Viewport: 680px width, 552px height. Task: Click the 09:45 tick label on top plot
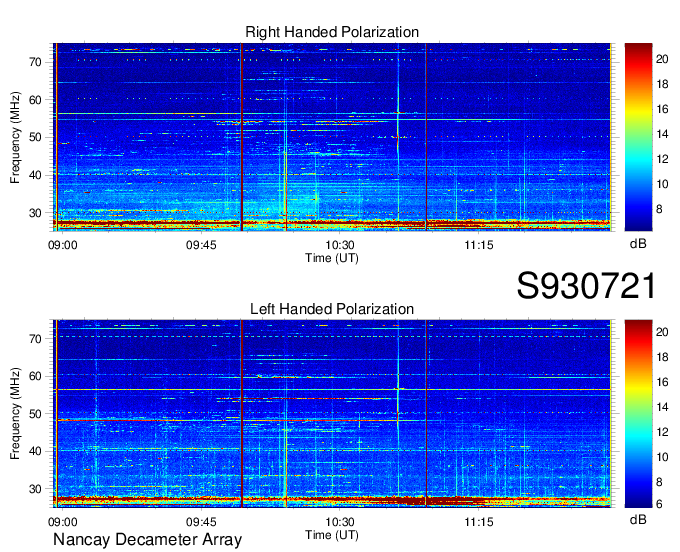tap(201, 245)
